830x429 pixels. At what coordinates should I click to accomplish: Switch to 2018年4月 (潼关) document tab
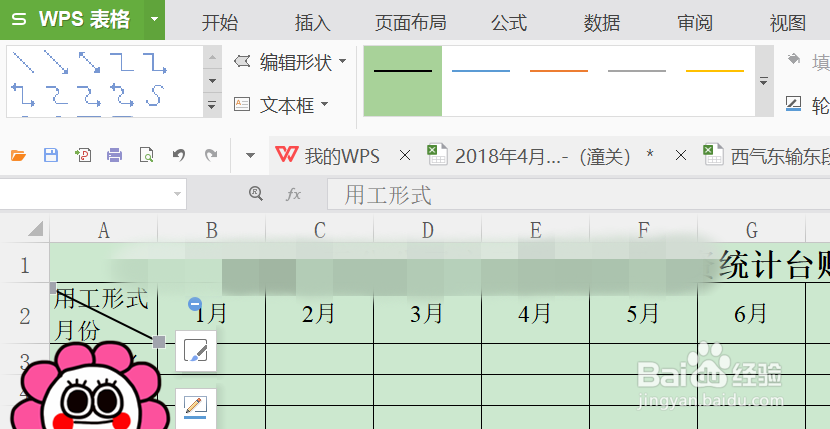(540, 156)
